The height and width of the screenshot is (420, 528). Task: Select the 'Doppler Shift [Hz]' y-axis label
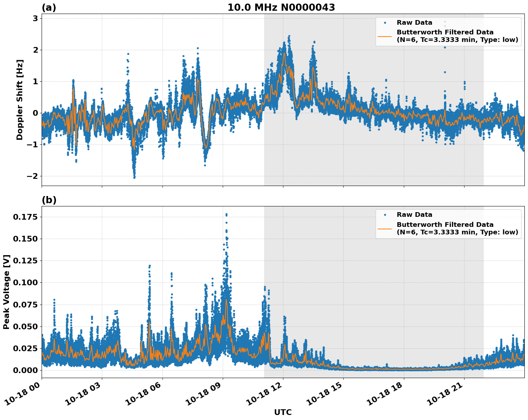(x=20, y=100)
